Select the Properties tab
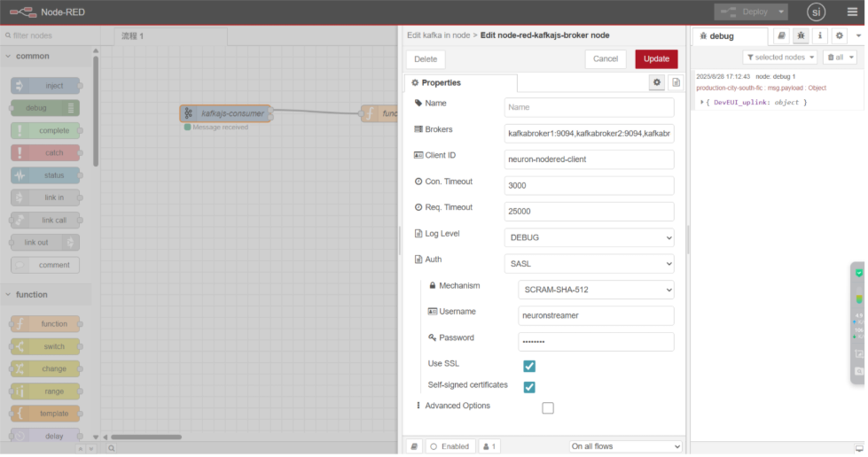Image resolution: width=868 pixels, height=457 pixels. tap(460, 83)
